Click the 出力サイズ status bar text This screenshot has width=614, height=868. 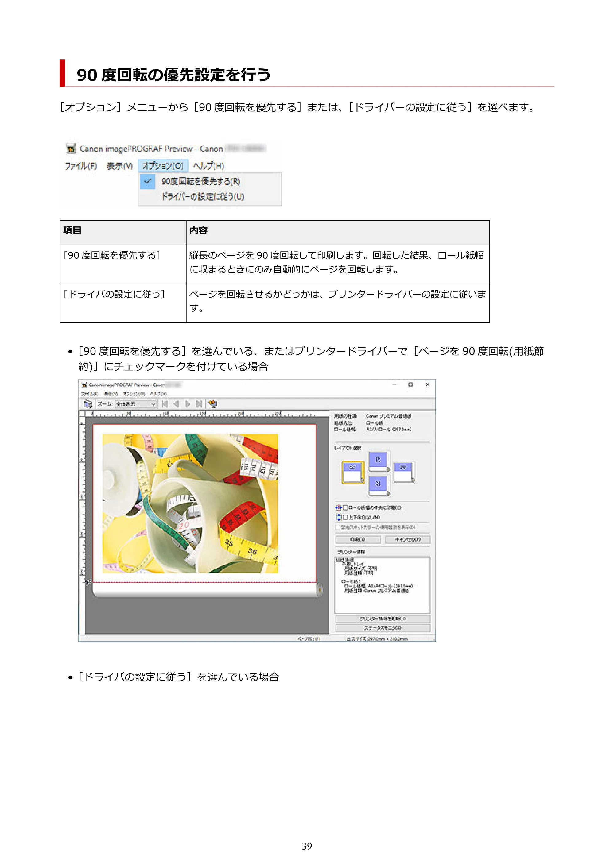click(377, 639)
